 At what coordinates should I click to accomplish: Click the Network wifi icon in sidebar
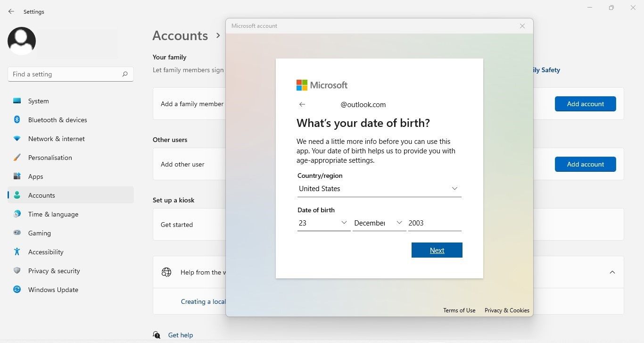17,139
